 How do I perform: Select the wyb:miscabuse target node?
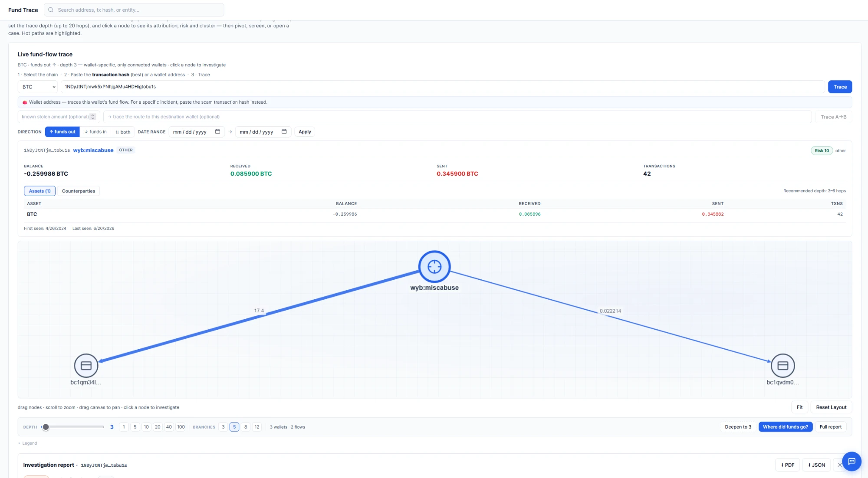pos(434,266)
